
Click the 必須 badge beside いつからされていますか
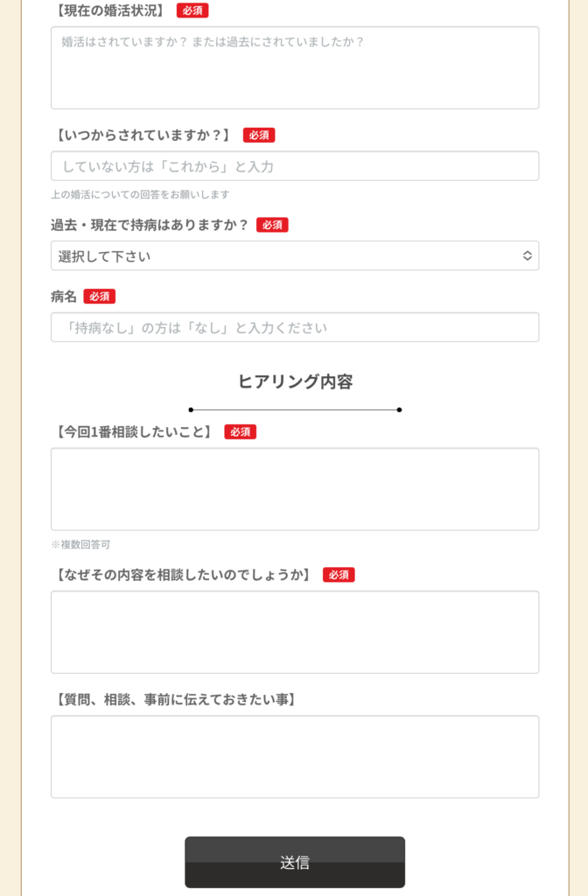tap(259, 135)
